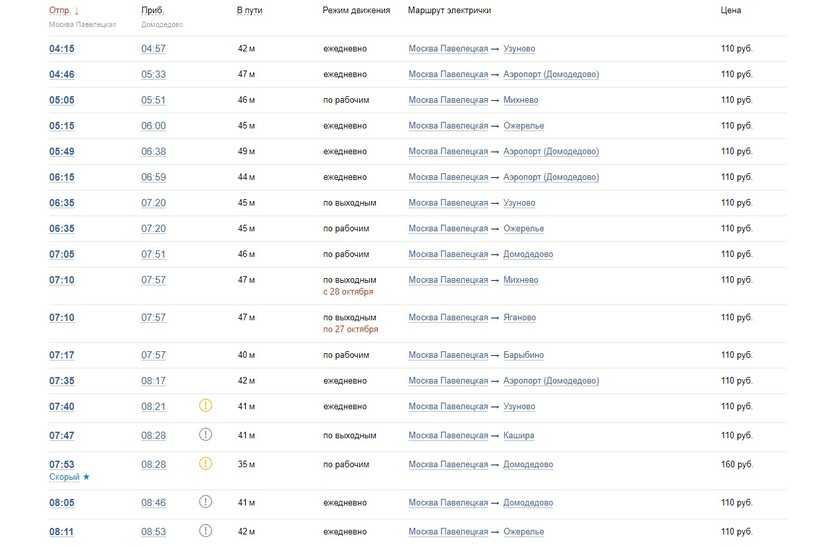Click the star next to Скорый label

point(86,477)
